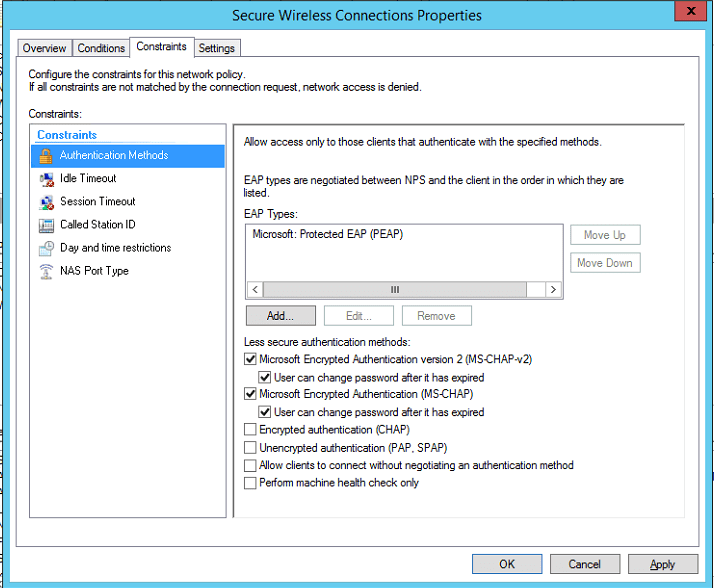Select Authentication Methods in the constraints list

(x=128, y=156)
